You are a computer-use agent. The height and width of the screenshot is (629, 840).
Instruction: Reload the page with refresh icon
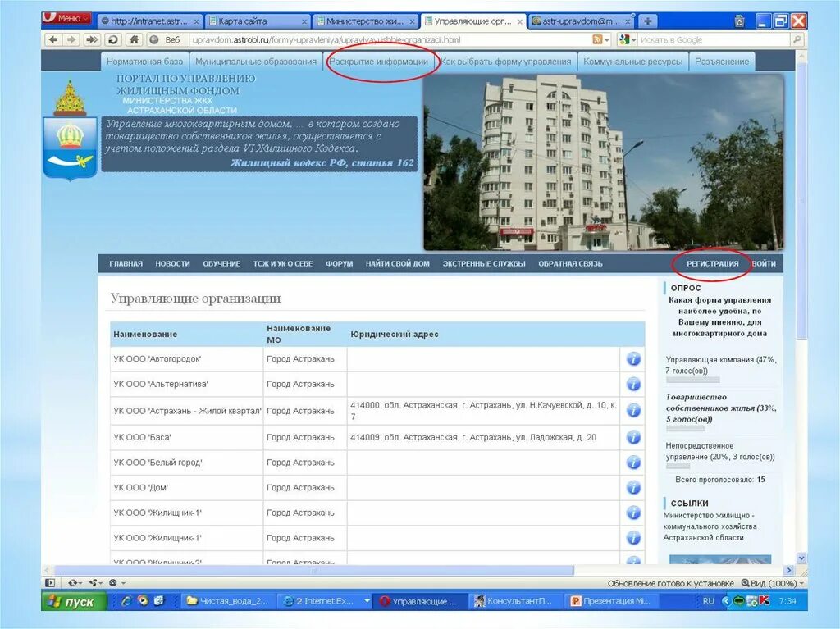113,39
